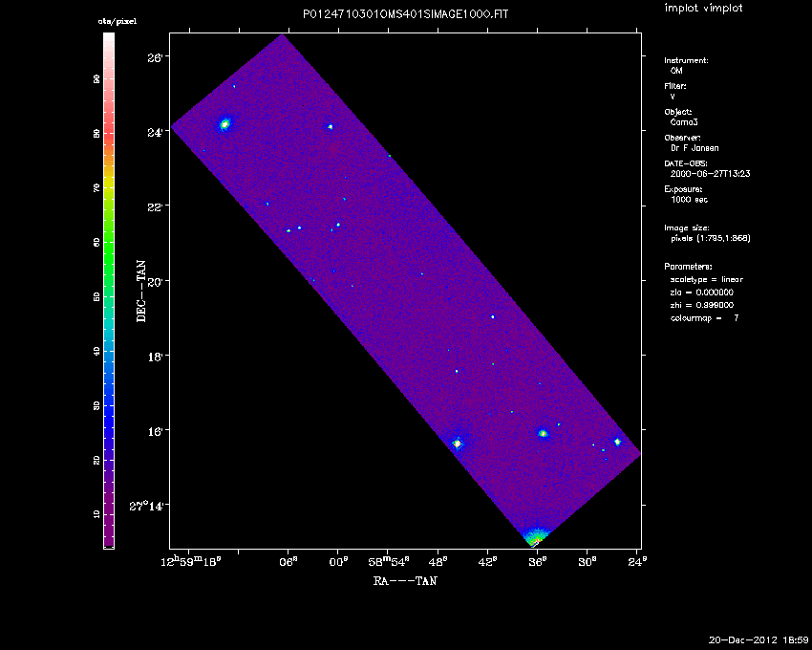Screen dimensions: 812x650
Task: Click the date value '2000-06-27T13:23'
Action: click(x=710, y=174)
